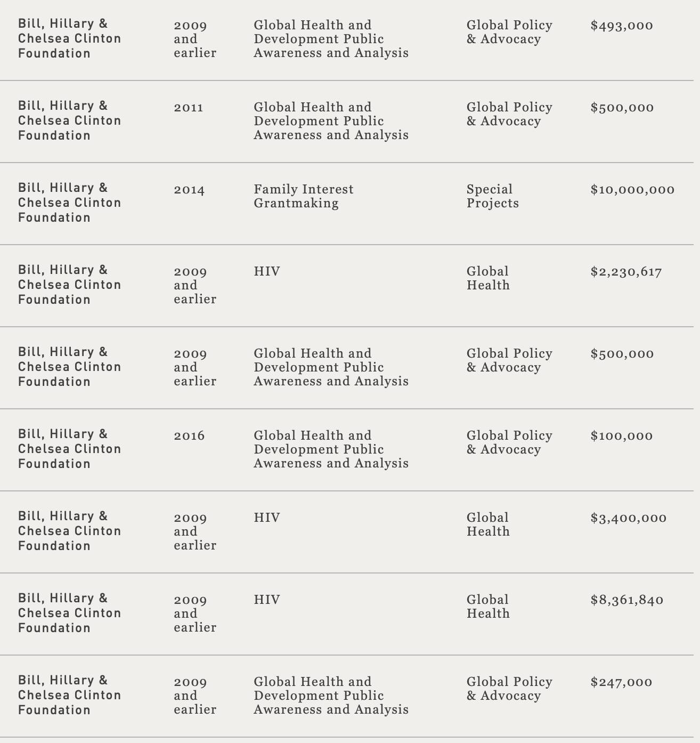700x743 pixels.
Task: Open grantee name in the 2014 row
Action: point(69,203)
